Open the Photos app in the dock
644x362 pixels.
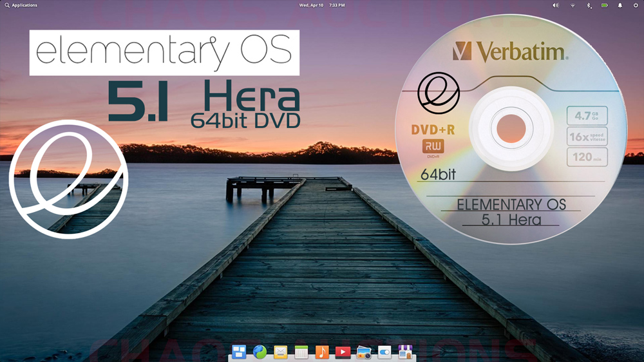[364, 352]
